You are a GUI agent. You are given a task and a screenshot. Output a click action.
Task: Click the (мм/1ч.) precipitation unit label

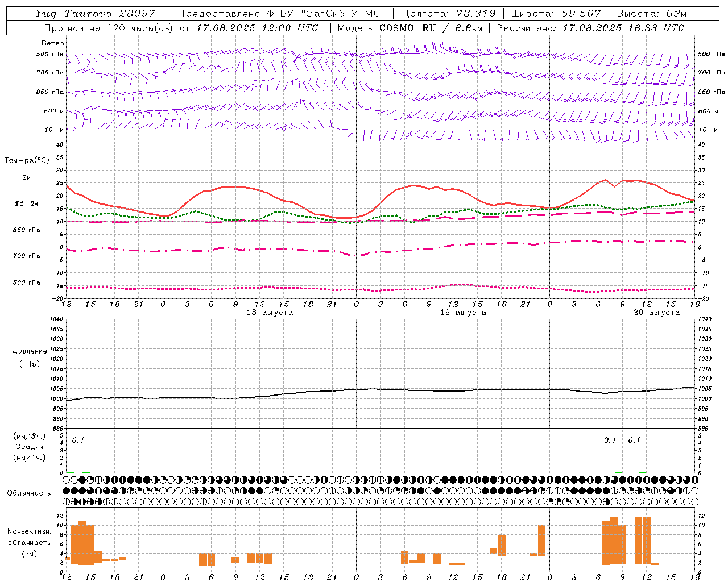click(30, 458)
